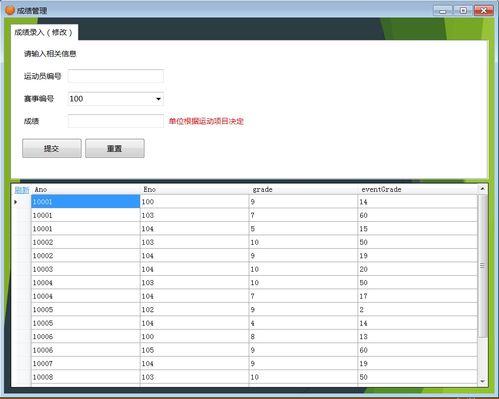
Task: Click the orange app icon in title bar
Action: pos(10,10)
